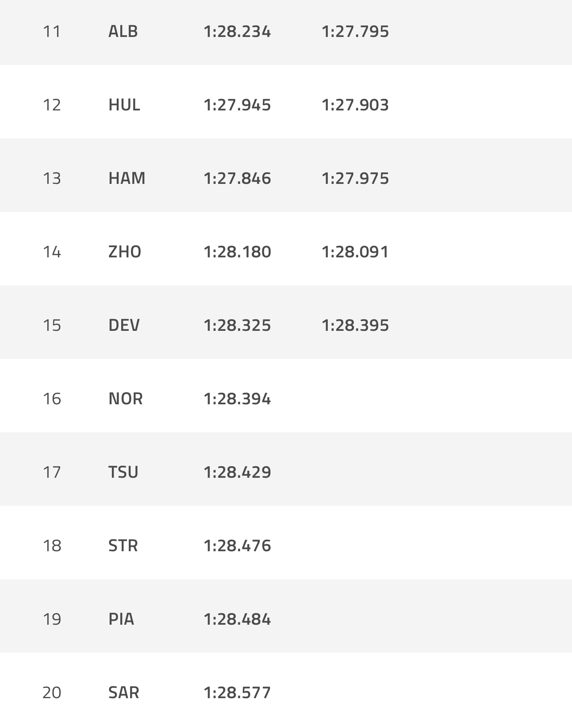Click position number 11
Image resolution: width=572 pixels, height=728 pixels.
[52, 31]
